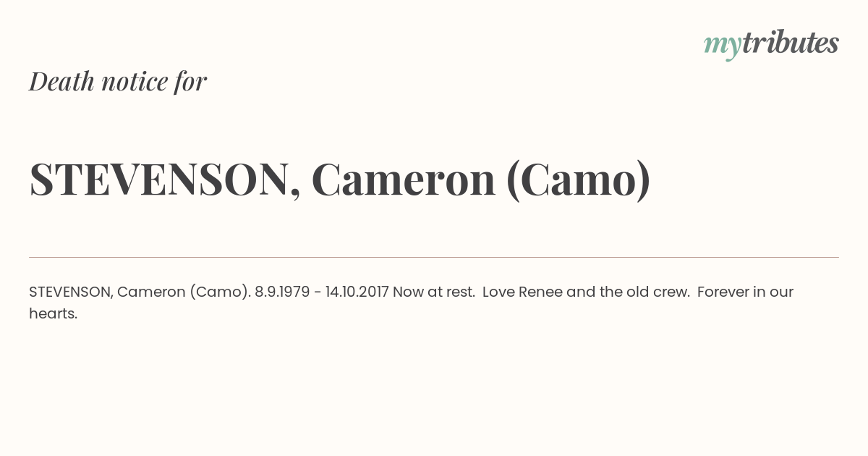
Task: Click "Cameron (Camo)." in the body paragraph
Action: coord(184,292)
